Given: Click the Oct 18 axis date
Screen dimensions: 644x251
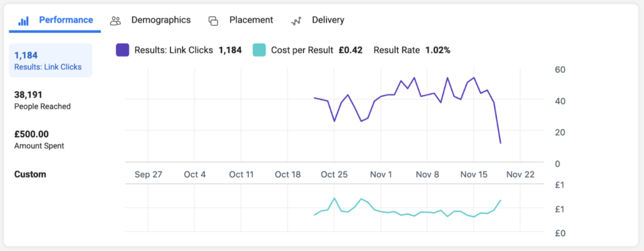Looking at the screenshot, I should tap(288, 174).
